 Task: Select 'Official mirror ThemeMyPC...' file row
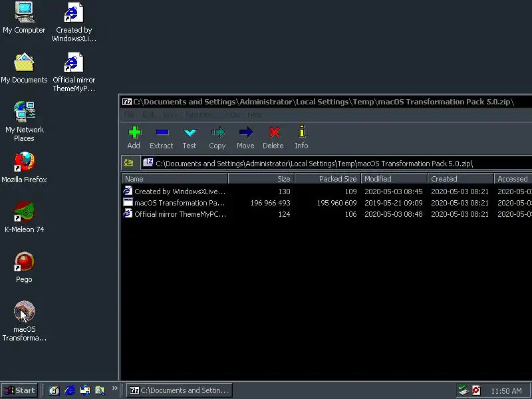327,214
